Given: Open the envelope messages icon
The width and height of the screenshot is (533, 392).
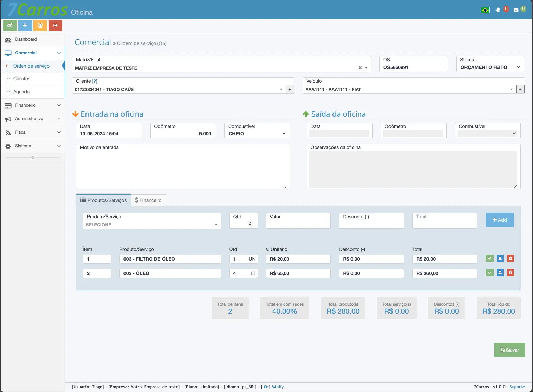Looking at the screenshot, I should tap(516, 10).
